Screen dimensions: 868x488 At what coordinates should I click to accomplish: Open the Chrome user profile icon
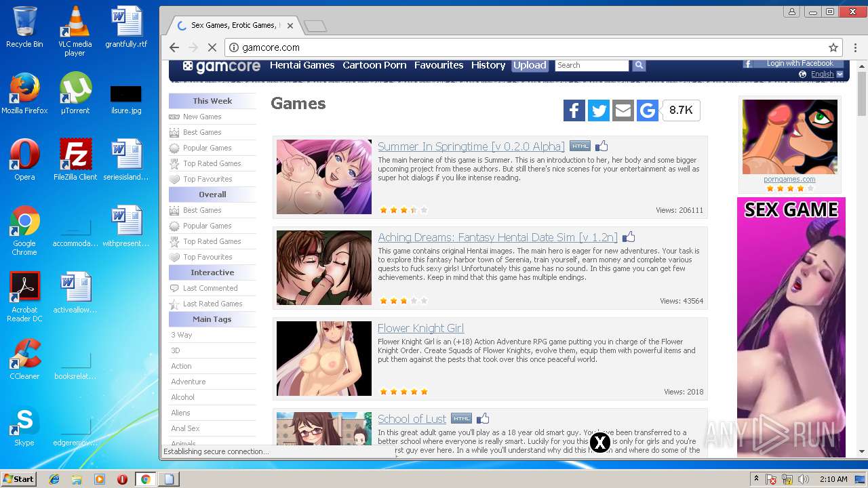791,12
